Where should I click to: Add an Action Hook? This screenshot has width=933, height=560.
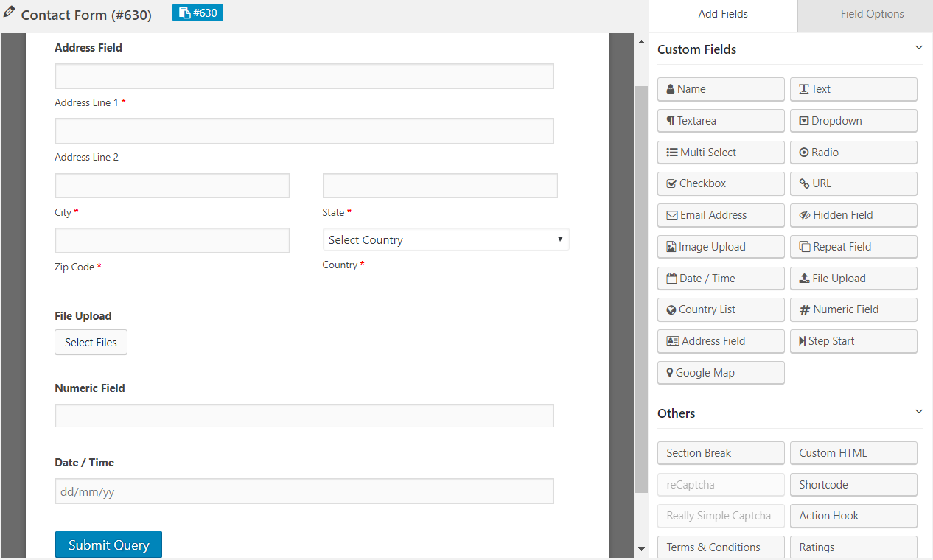click(x=853, y=516)
